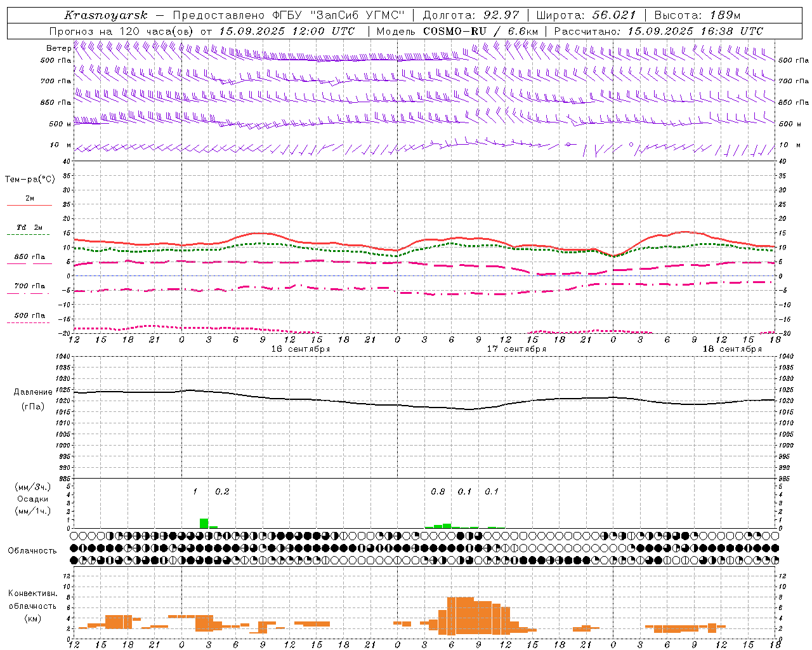The image size is (812, 650).
Task: Click the Облачность cloud cover label
Action: point(32,551)
